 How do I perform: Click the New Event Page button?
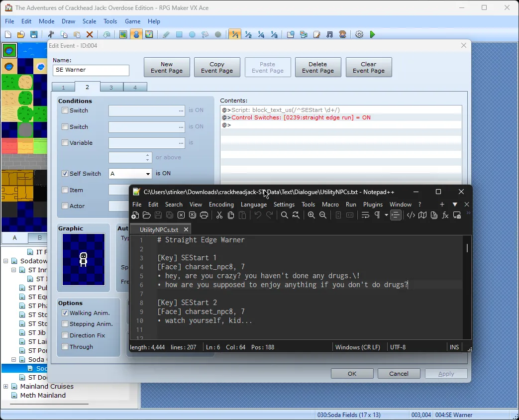167,67
